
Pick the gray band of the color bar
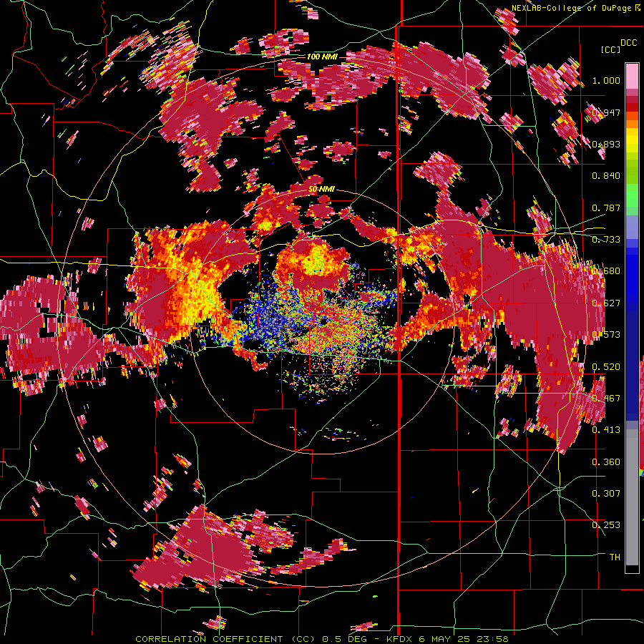click(632, 497)
